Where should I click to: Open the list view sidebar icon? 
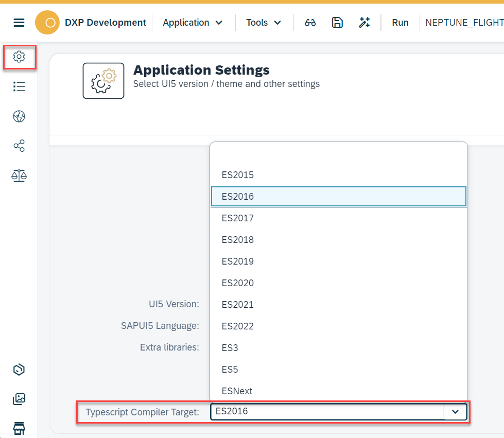click(x=19, y=86)
